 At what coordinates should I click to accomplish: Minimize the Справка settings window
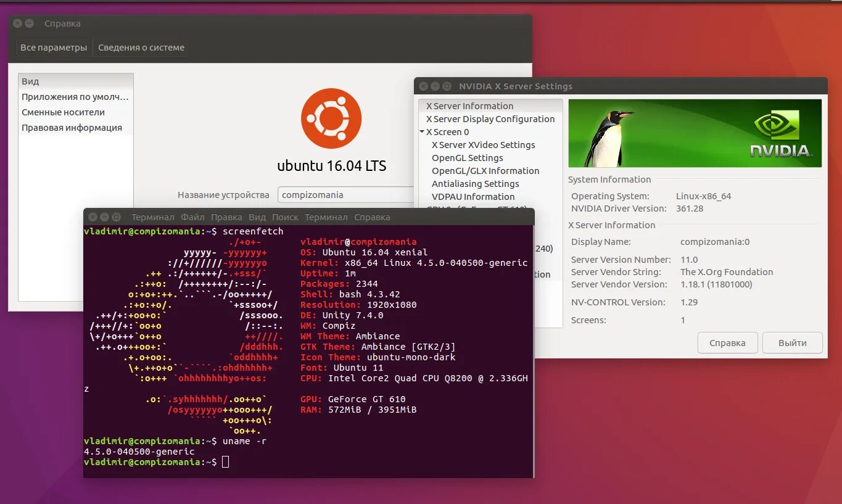point(29,23)
